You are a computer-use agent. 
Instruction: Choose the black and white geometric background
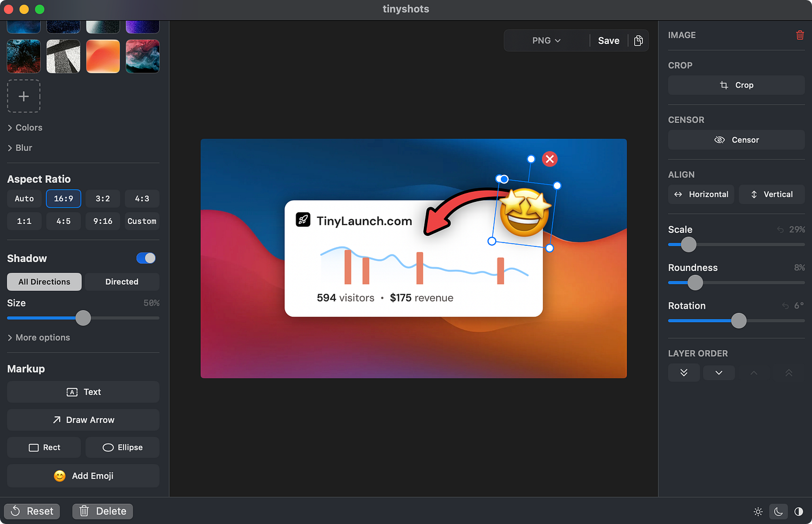click(x=63, y=56)
